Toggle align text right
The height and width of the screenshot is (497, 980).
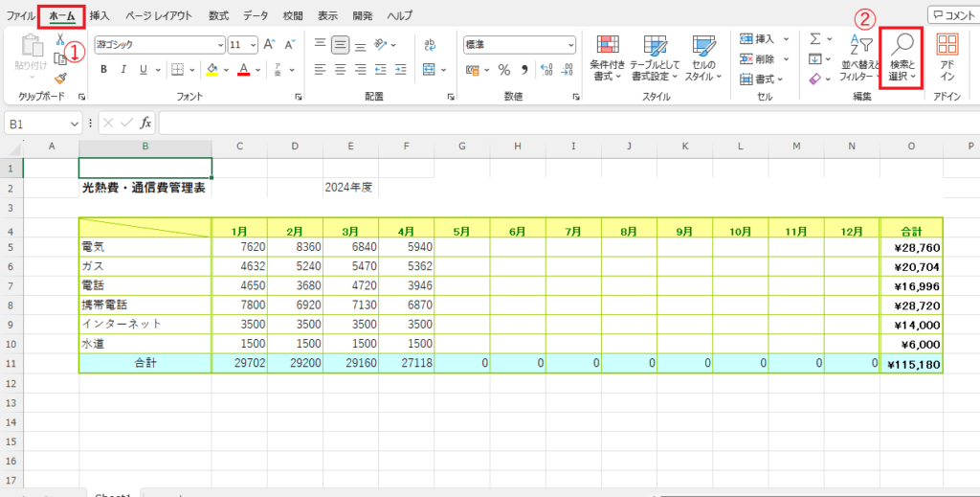tap(360, 69)
